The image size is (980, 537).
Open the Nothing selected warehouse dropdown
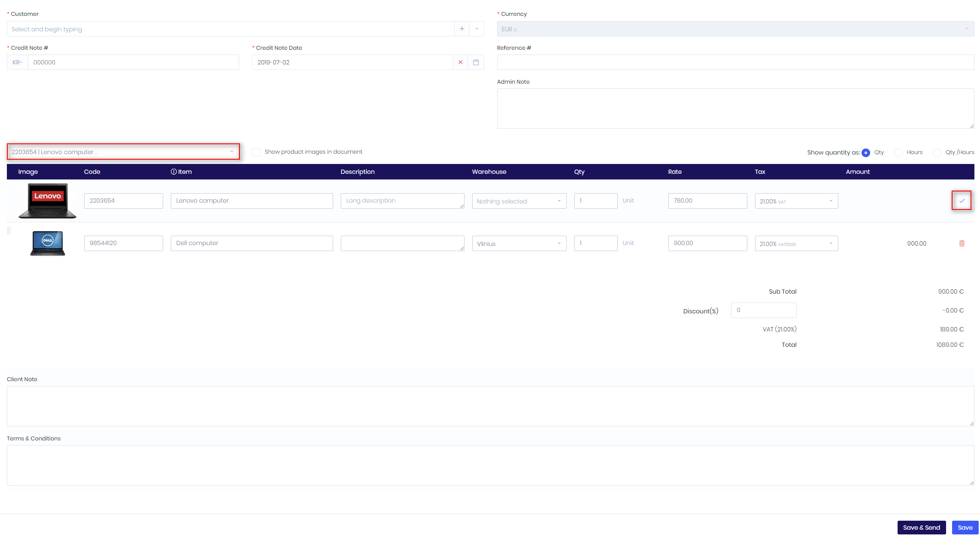tap(519, 201)
